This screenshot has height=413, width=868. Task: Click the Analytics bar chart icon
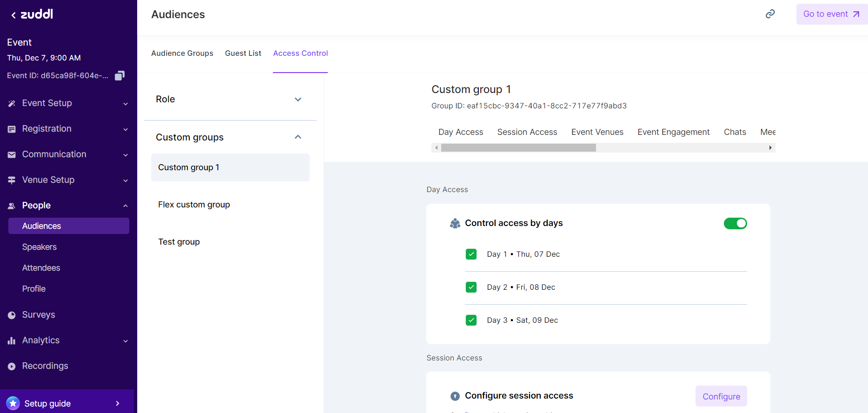click(x=12, y=341)
